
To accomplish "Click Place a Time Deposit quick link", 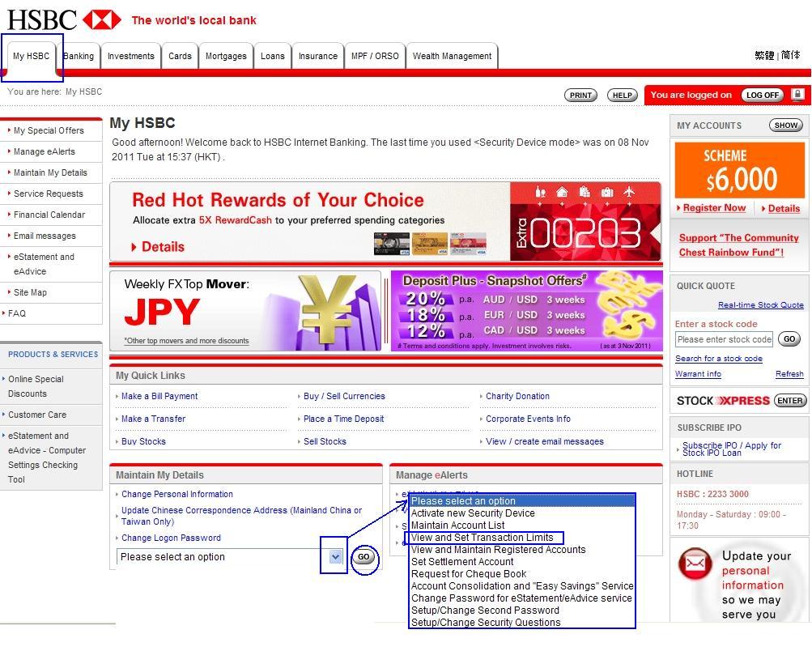I will [344, 419].
